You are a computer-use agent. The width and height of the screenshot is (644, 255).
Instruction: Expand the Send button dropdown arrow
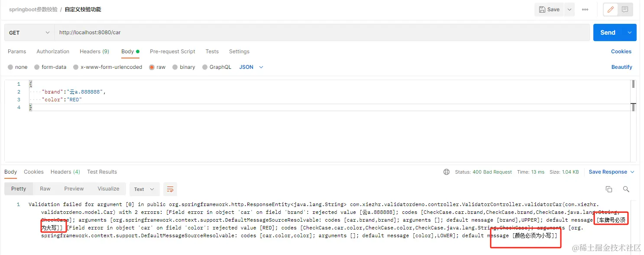[x=630, y=32]
